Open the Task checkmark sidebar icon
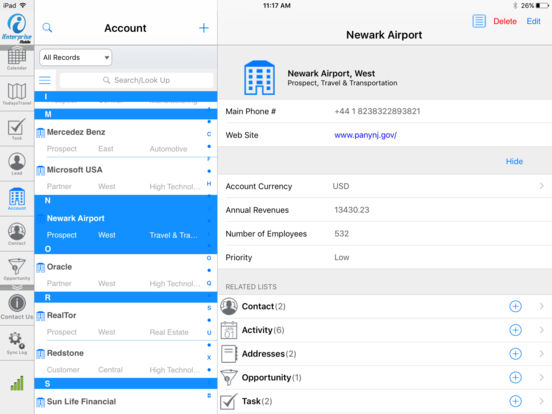Viewport: 552px width, 414px height. [x=17, y=129]
